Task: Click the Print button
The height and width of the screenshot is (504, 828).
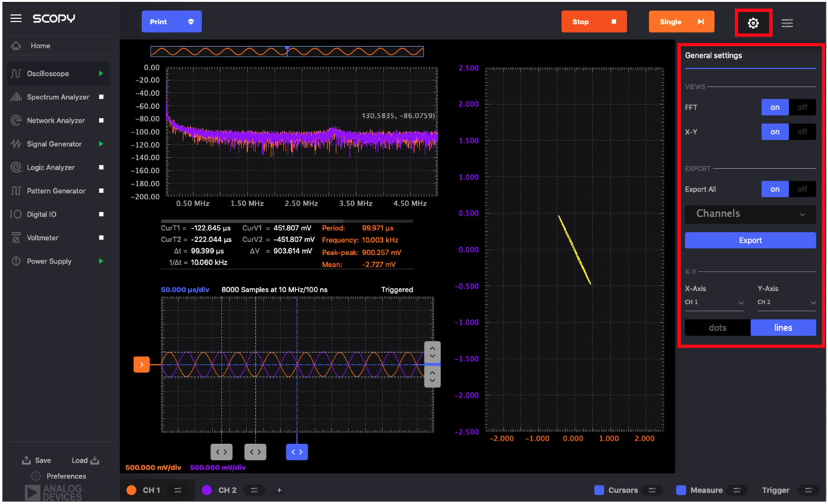Action: point(172,22)
